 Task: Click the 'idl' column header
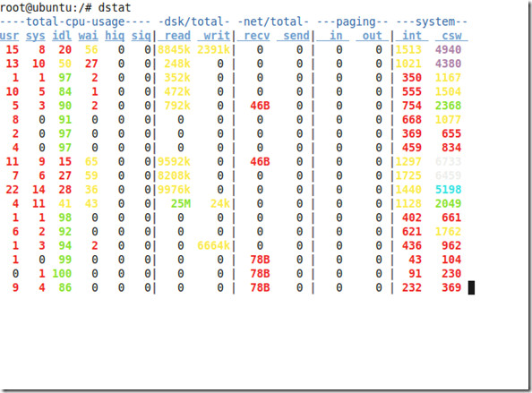pos(62,36)
